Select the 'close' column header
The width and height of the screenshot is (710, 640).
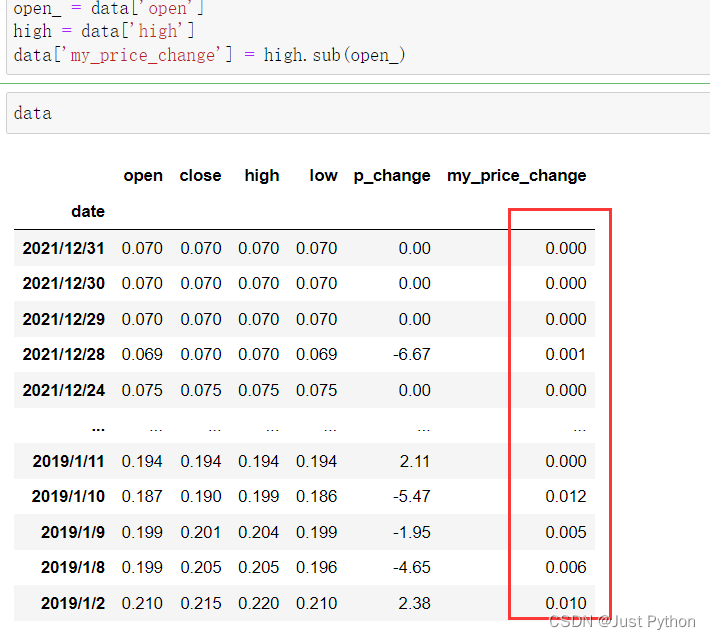pos(200,175)
